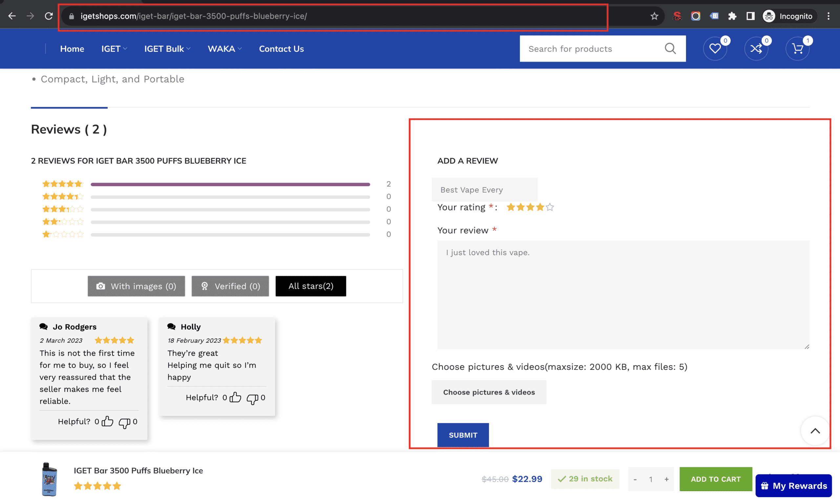
Task: Click Add to Cart button
Action: pos(716,479)
